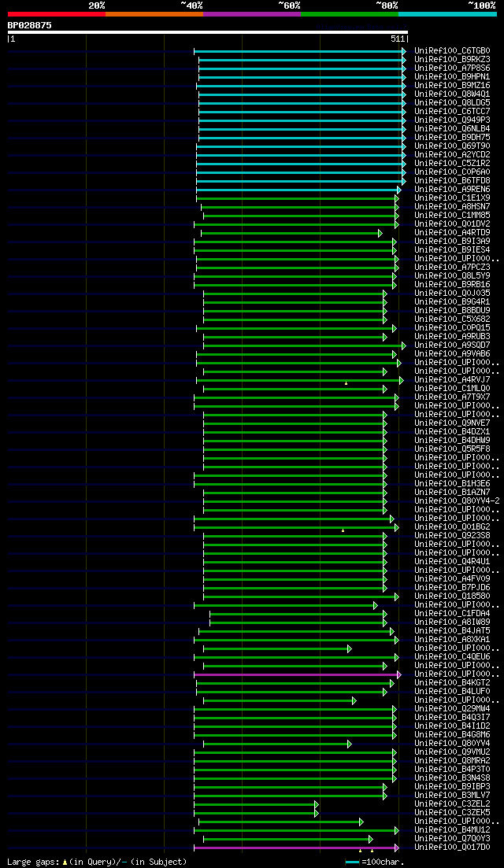Click the UniRef100_Q5R5F8 label
Viewport: 504px width, 868px height.
452,449
